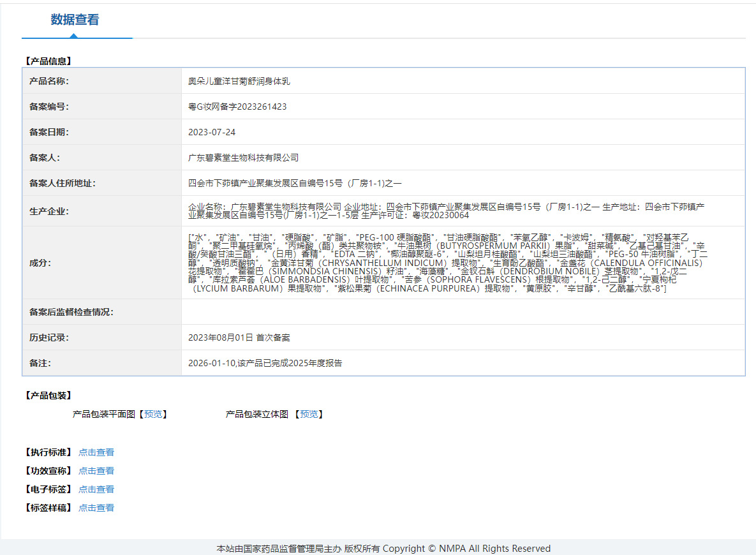Click the 备案人住所地址 value text
This screenshot has width=756, height=555.
pos(295,183)
